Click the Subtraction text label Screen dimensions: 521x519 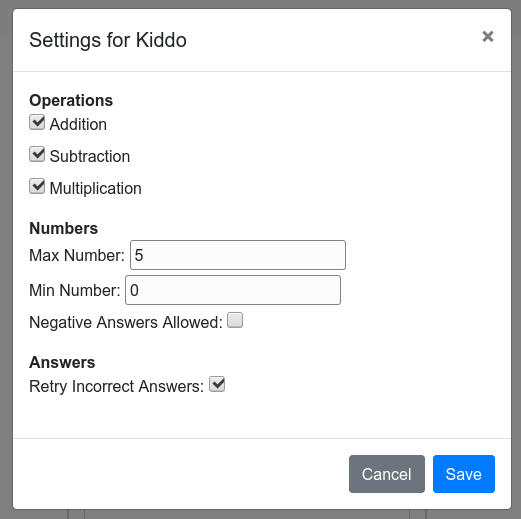[90, 156]
